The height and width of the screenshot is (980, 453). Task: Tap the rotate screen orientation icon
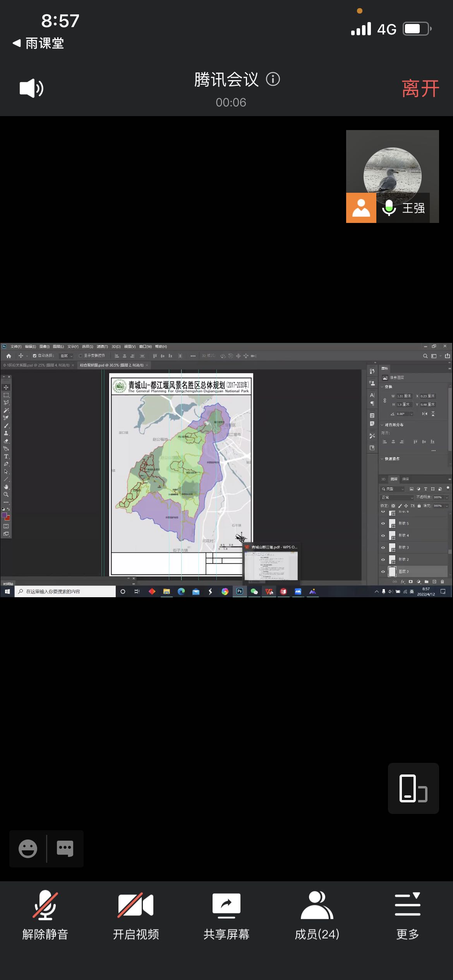(x=413, y=788)
